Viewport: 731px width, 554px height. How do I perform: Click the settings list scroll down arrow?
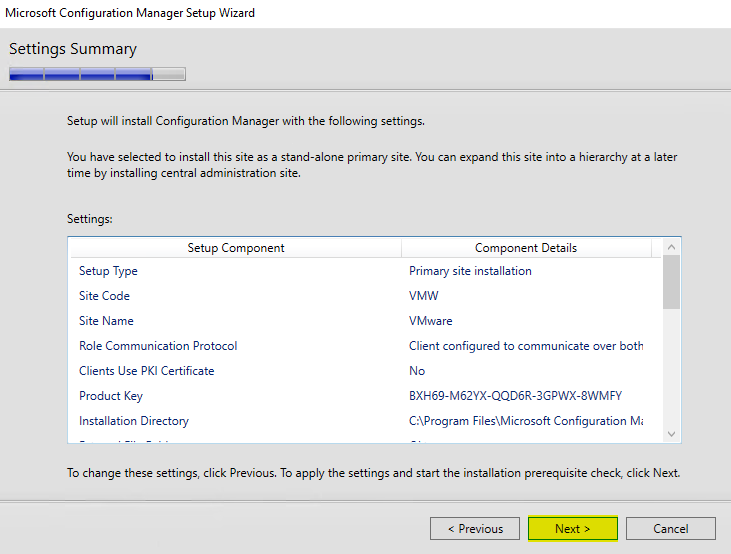point(671,434)
